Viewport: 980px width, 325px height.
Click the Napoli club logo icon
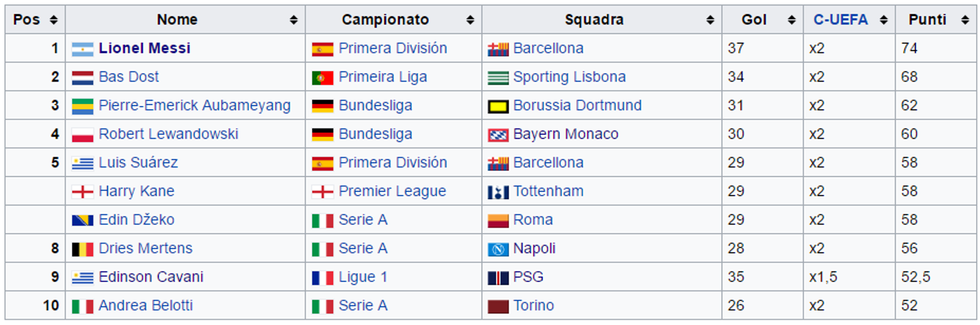(x=498, y=249)
